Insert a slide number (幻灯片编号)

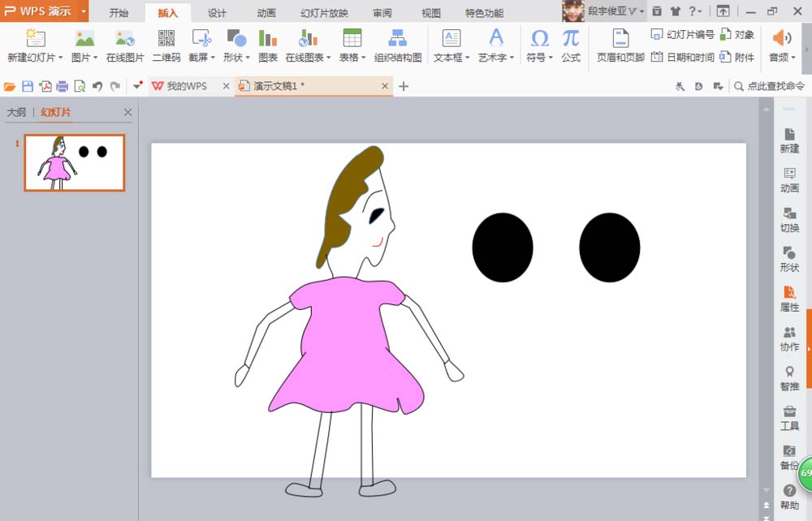pyautogui.click(x=686, y=35)
